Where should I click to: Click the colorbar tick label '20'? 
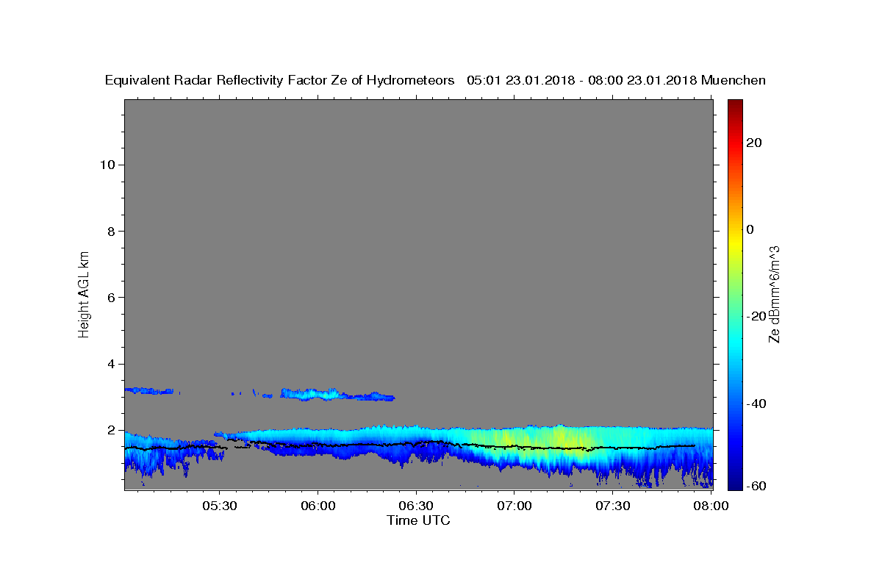tap(755, 143)
